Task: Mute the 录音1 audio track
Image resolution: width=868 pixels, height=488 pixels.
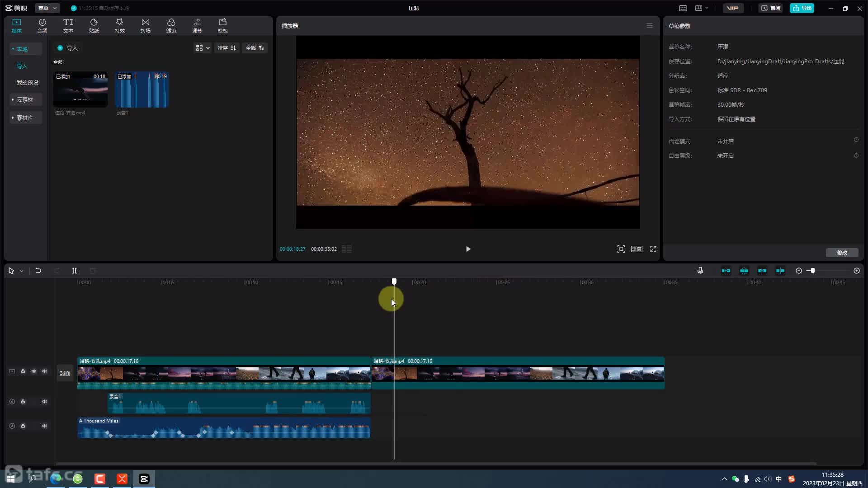Action: click(45, 401)
